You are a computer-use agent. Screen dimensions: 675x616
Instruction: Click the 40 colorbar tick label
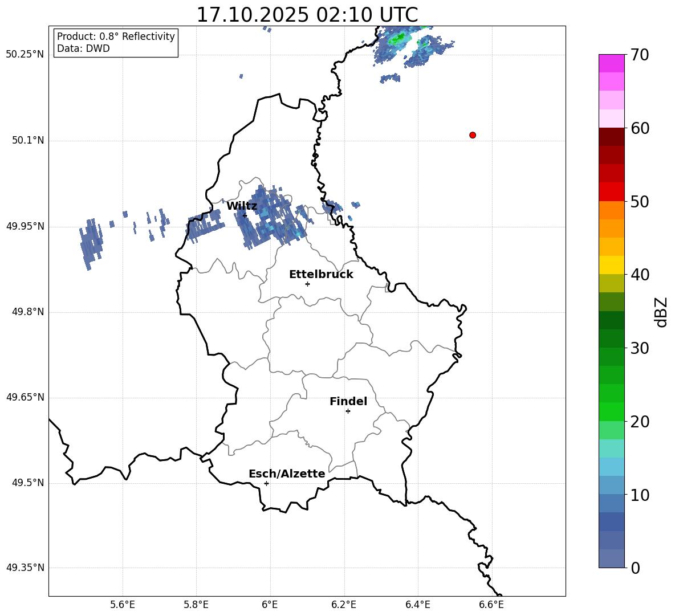[639, 275]
